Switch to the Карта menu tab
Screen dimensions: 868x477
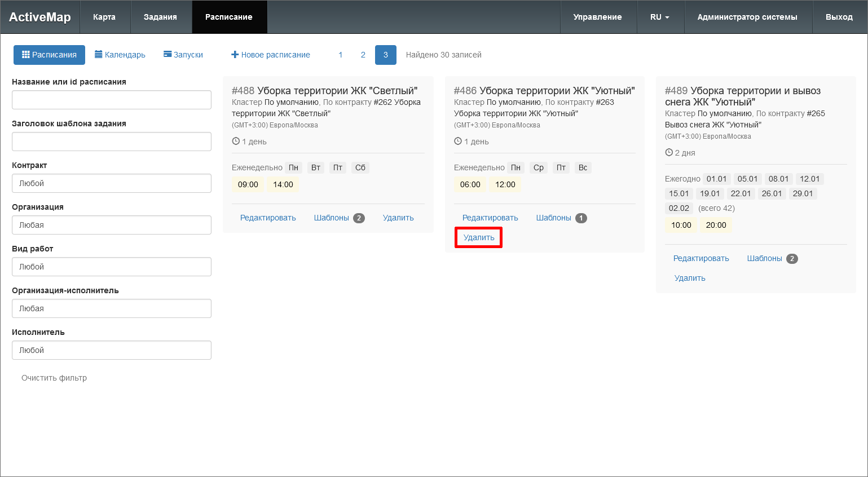(x=104, y=17)
